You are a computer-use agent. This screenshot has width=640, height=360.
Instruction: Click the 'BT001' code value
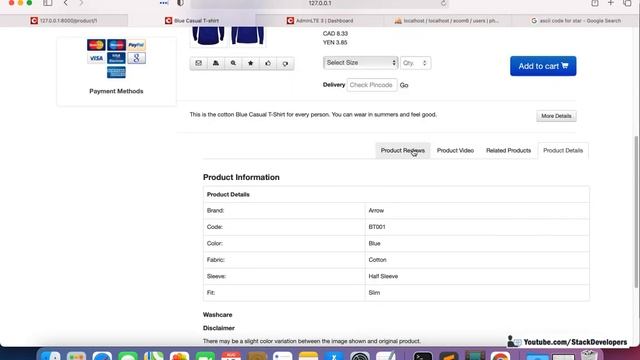[x=377, y=227]
